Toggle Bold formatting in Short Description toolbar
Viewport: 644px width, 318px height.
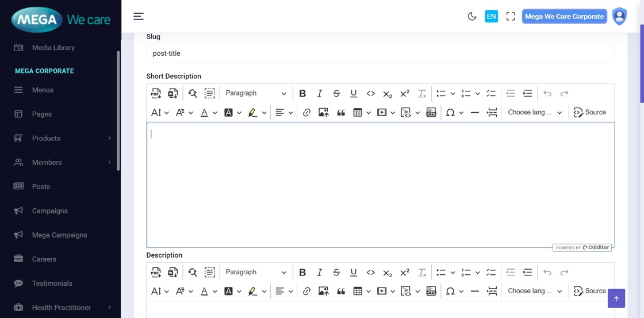302,93
